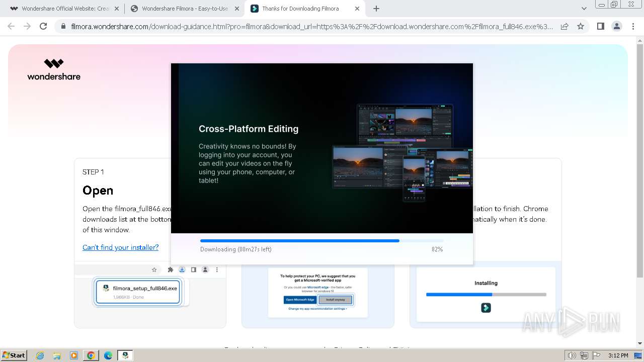Click the network tray icon
The width and height of the screenshot is (644, 362).
click(584, 355)
